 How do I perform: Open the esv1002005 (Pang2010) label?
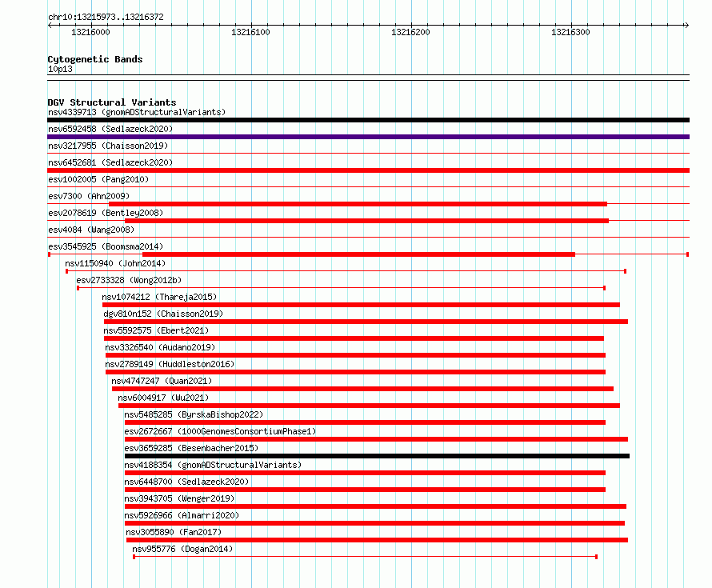pos(98,179)
